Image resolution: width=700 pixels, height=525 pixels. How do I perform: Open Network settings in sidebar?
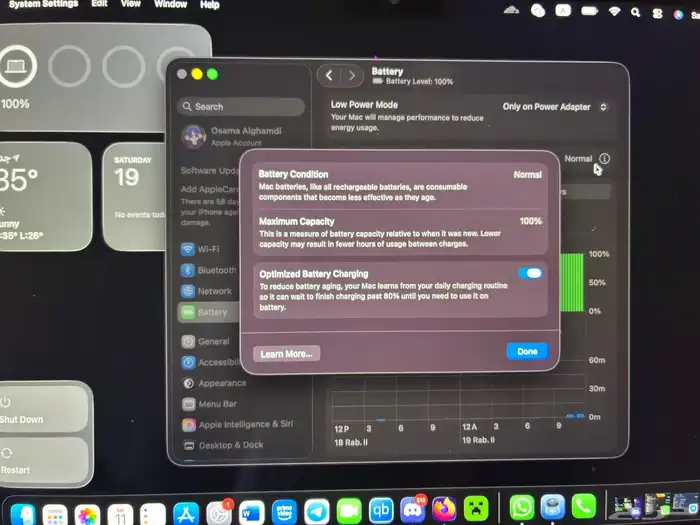pos(206,291)
